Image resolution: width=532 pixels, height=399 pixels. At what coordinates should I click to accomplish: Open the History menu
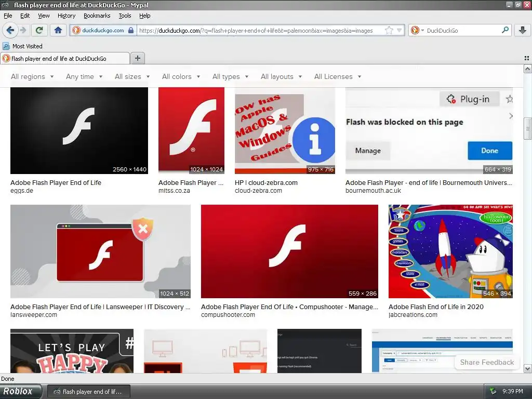(66, 16)
